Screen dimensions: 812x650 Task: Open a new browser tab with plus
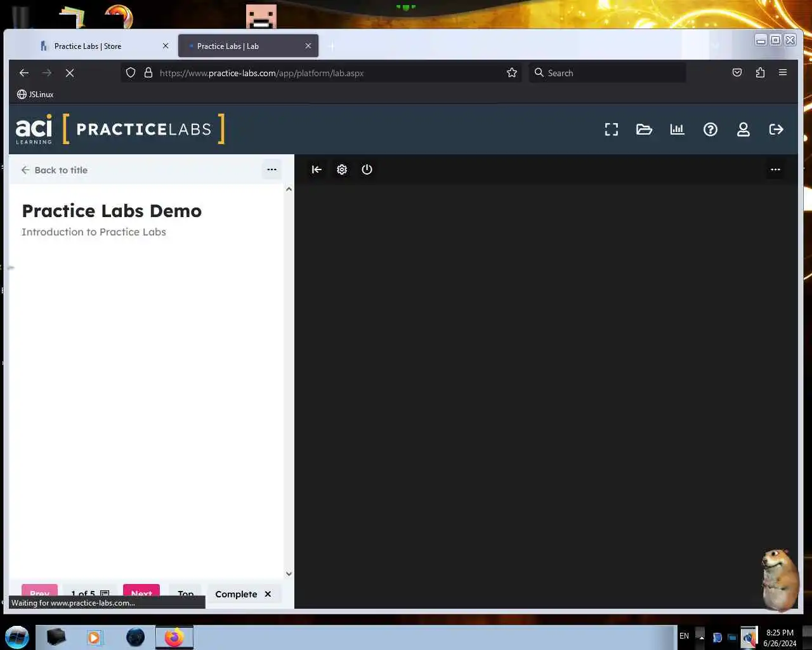[332, 46]
